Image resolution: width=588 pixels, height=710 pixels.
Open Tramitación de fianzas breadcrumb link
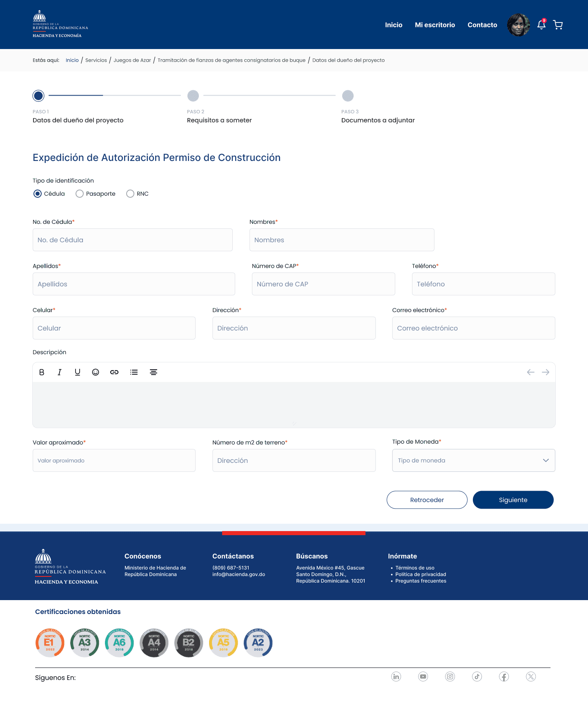coord(232,60)
